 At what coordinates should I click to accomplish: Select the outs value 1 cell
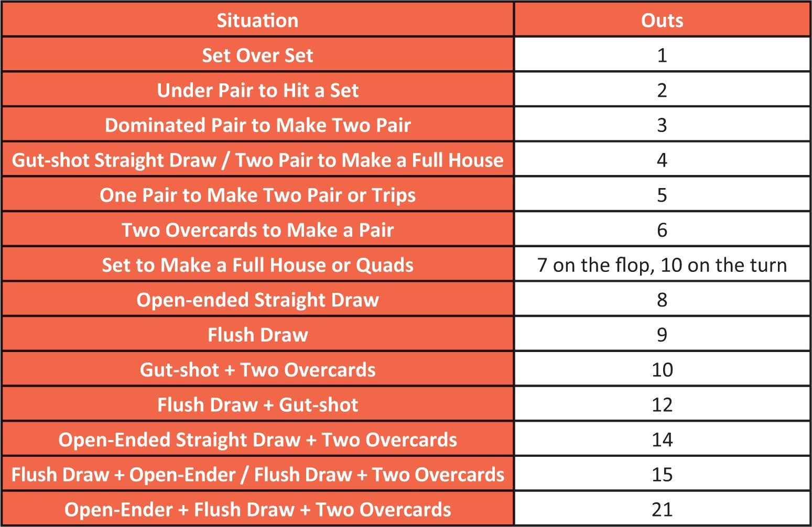[662, 55]
